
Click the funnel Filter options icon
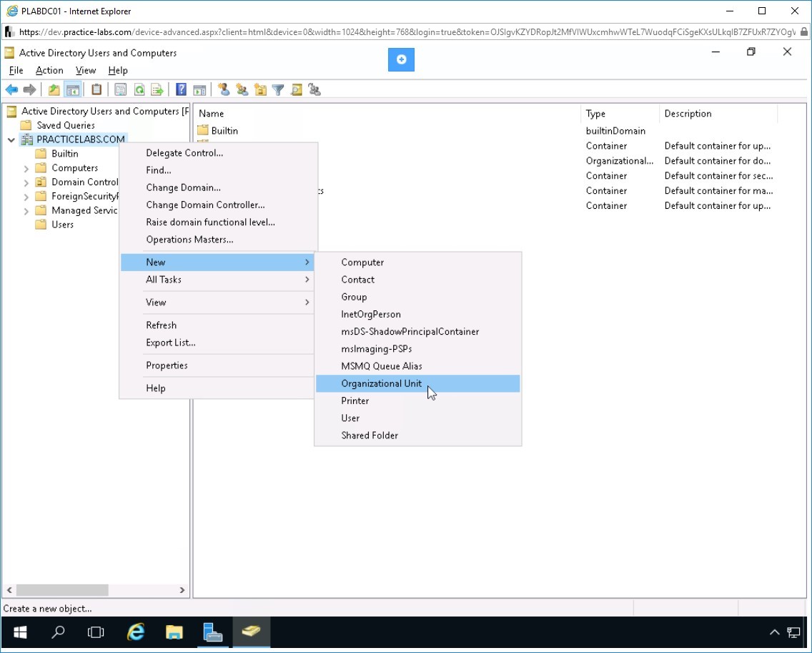tap(278, 89)
